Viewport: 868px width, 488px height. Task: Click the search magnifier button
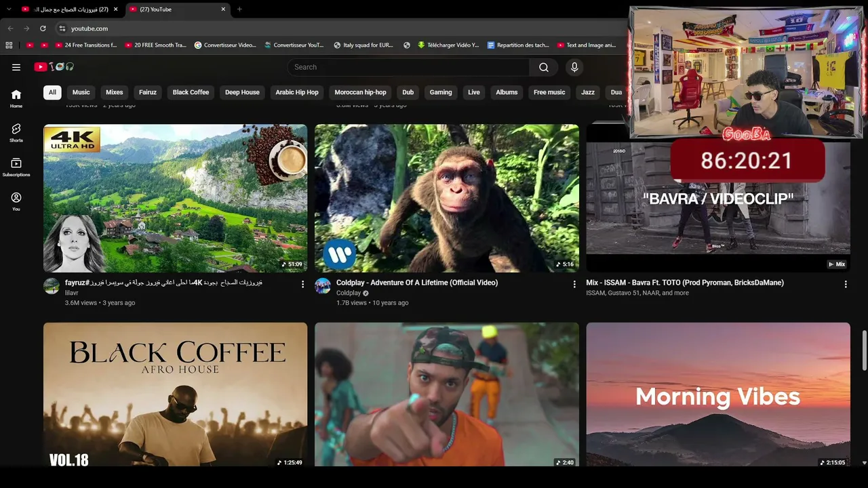[x=544, y=67]
